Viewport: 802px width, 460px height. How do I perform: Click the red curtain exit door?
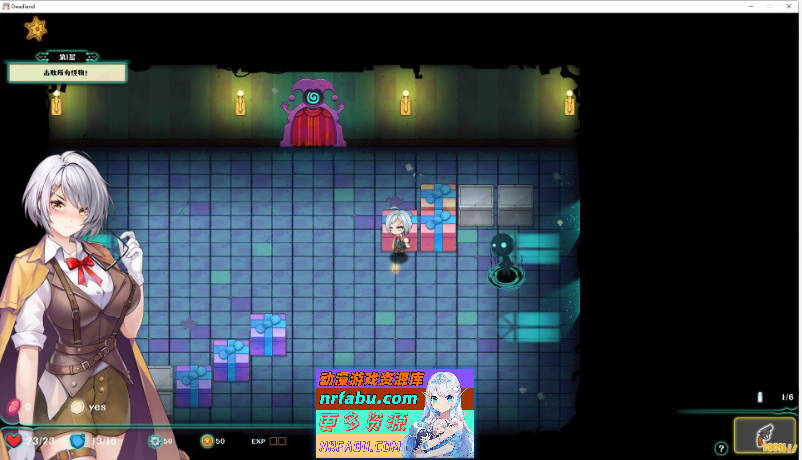(x=314, y=118)
